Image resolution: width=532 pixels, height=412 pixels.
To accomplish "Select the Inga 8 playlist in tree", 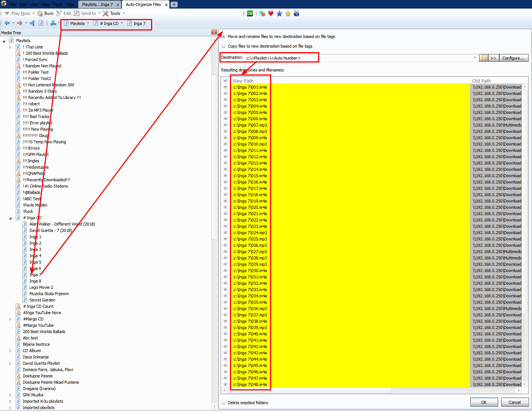I will [35, 281].
